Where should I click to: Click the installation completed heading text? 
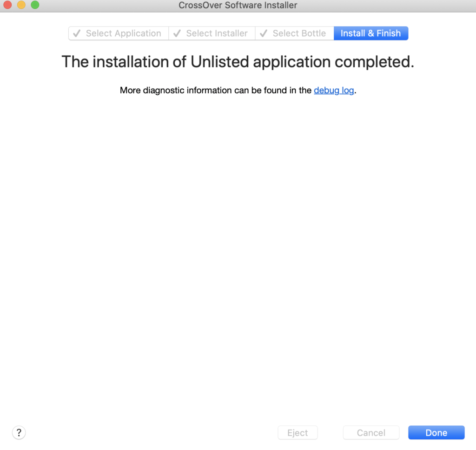pos(238,62)
